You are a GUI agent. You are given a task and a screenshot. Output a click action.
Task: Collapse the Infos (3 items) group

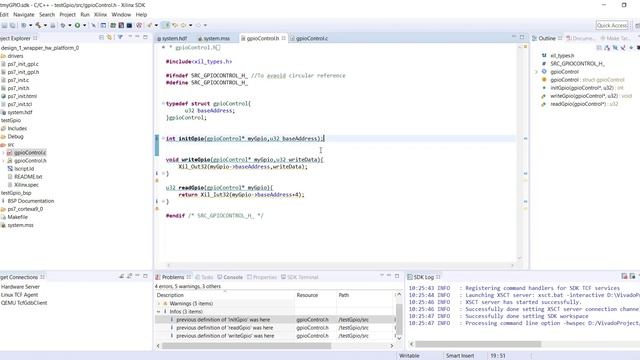[x=159, y=311]
